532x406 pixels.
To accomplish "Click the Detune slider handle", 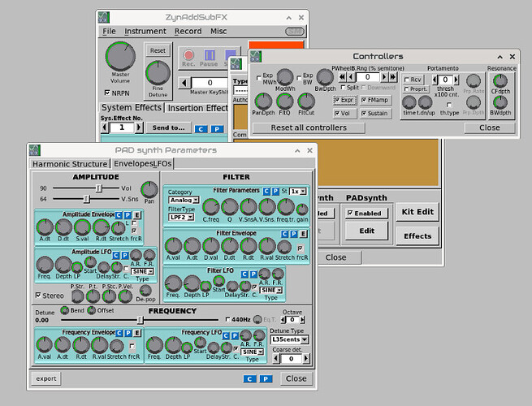I will [x=141, y=319].
